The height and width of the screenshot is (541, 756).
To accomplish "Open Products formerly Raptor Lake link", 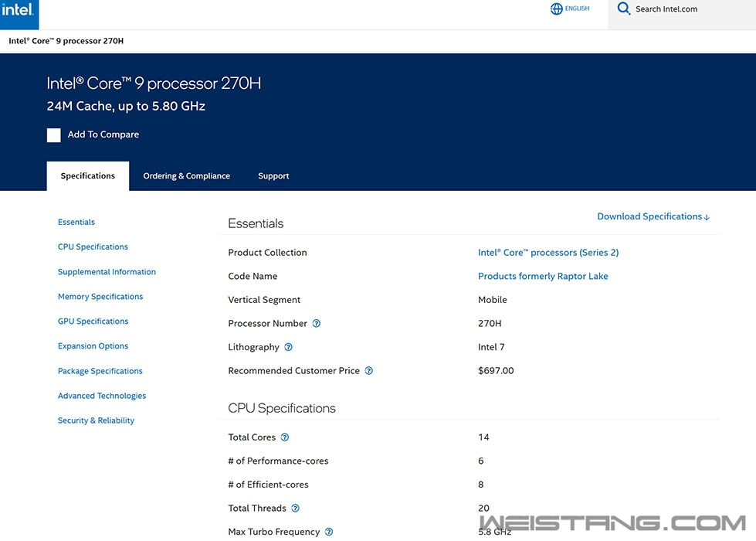I will [x=543, y=276].
